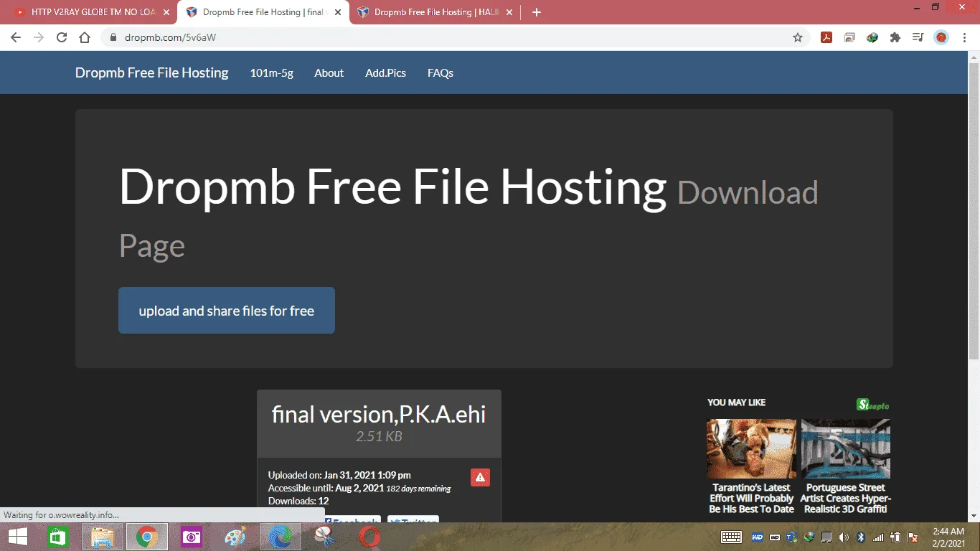Open the Dropmb Free File Hosting home link
Viewport: 980px width, 551px height.
(151, 72)
